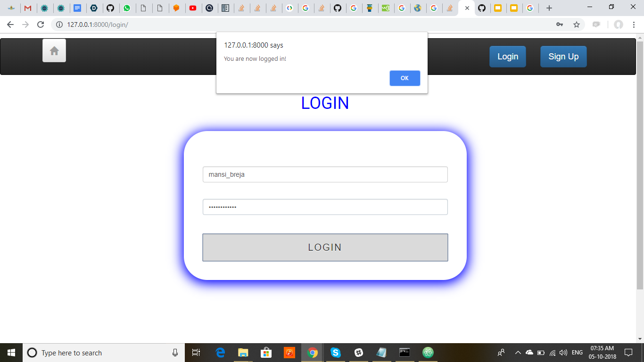Click the ENG language indicator

pyautogui.click(x=577, y=353)
